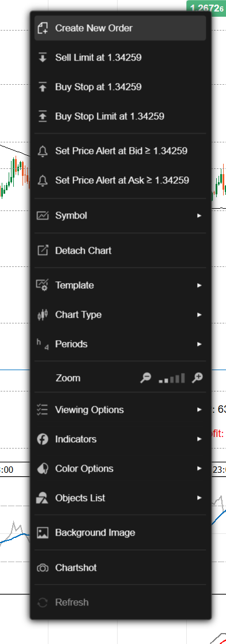226x644 pixels.
Task: Click the Background Image picture icon
Action: (x=43, y=533)
